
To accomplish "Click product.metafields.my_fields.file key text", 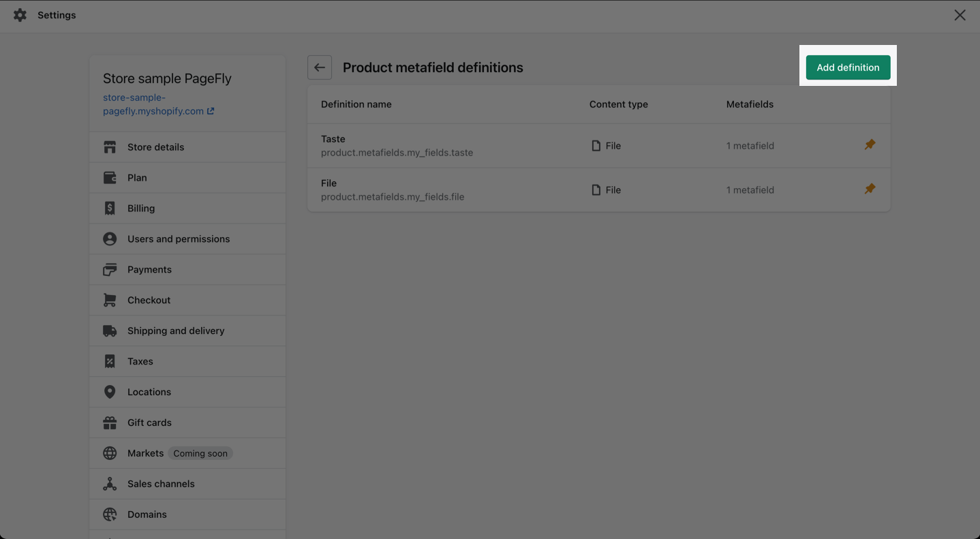I will click(x=393, y=197).
